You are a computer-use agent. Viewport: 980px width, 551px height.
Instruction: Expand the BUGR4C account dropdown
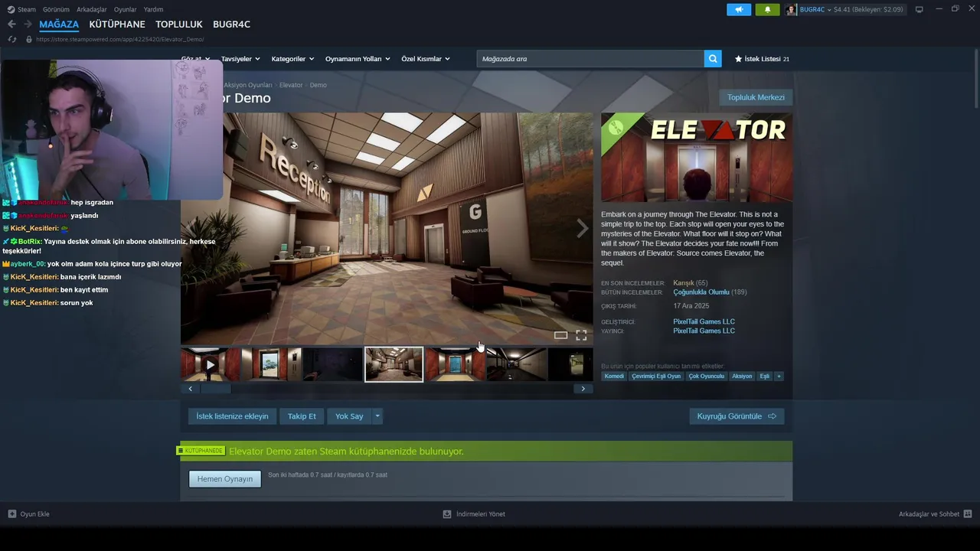click(x=829, y=9)
